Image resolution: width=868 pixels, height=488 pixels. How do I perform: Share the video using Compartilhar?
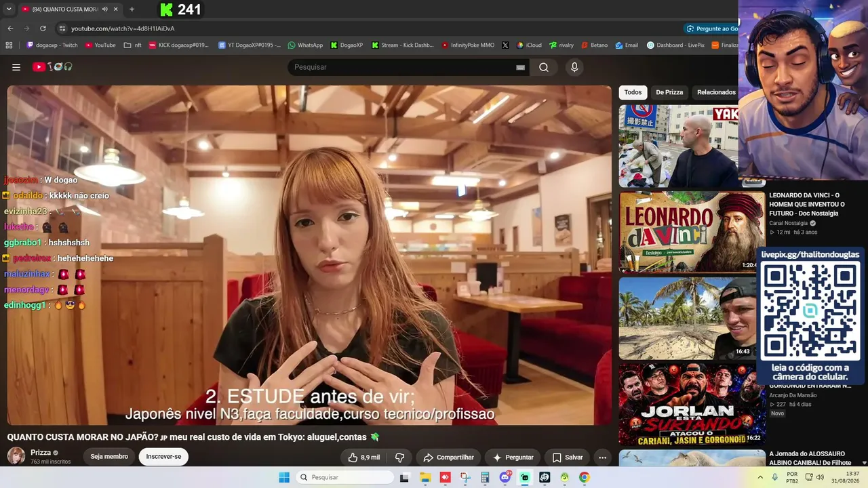448,457
